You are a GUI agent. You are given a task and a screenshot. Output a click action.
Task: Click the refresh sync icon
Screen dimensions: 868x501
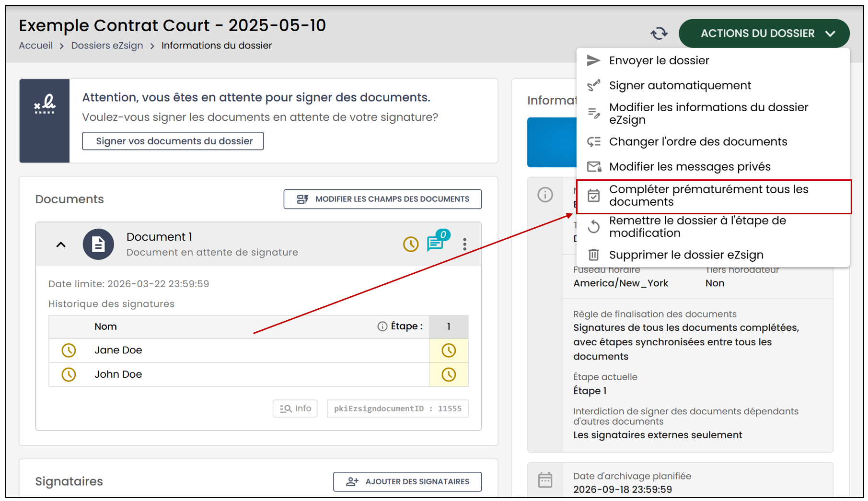pyautogui.click(x=659, y=34)
